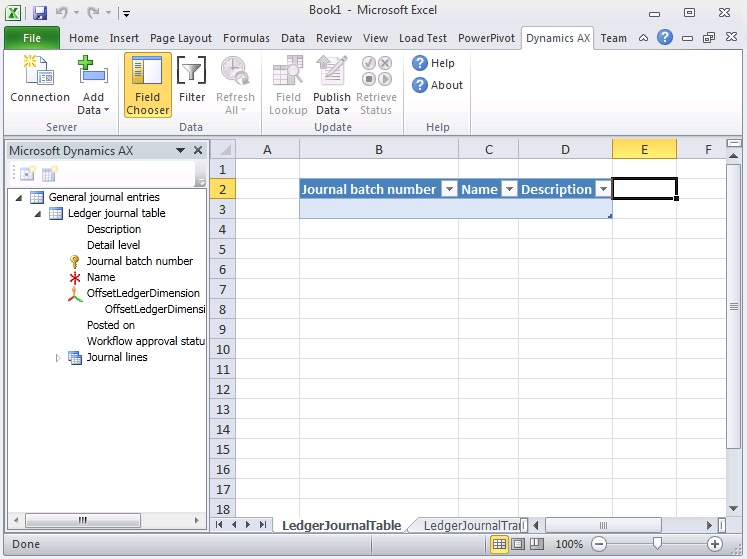
Task: Select cell E2 in the worksheet
Action: (644, 189)
